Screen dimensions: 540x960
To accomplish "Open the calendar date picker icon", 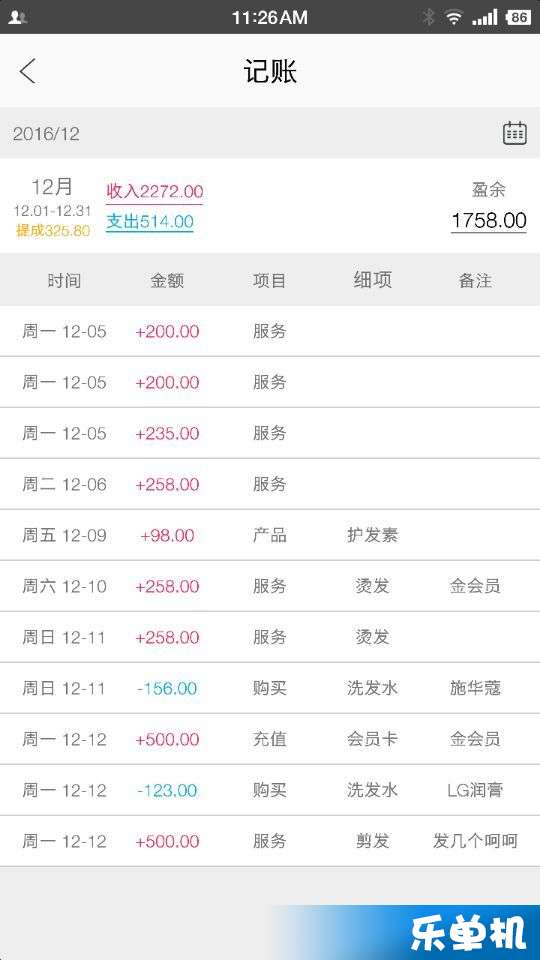I will pyautogui.click(x=514, y=133).
